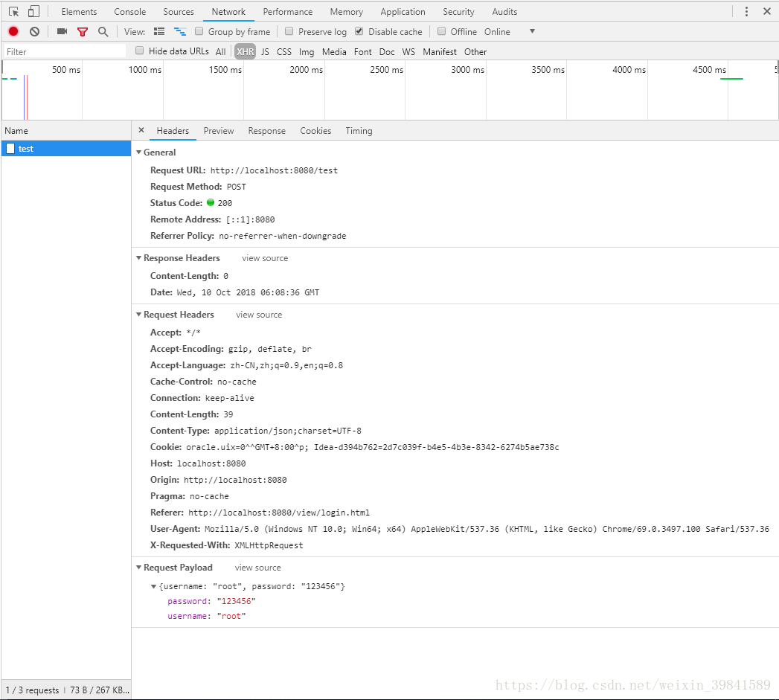Filter requests by Other
The height and width of the screenshot is (700, 779).
475,51
